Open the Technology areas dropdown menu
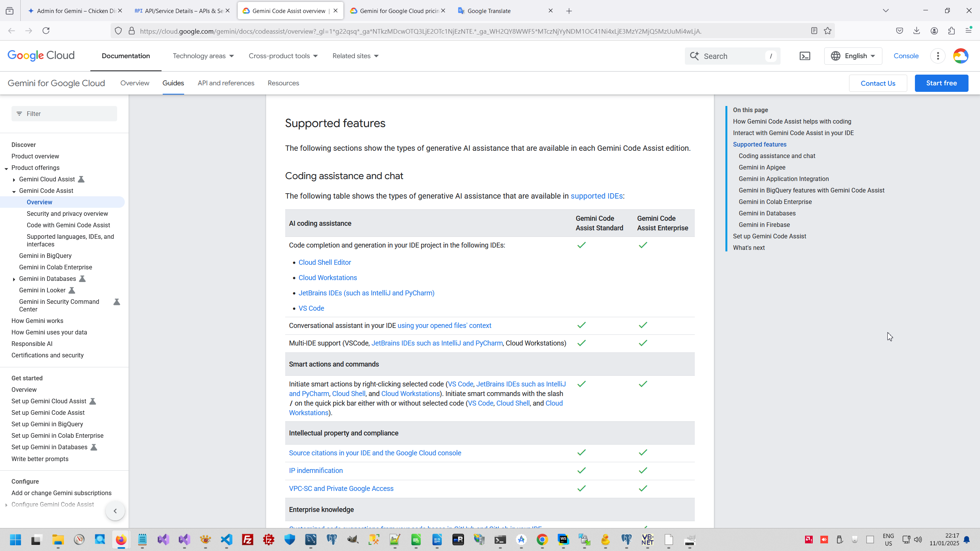 click(x=203, y=56)
